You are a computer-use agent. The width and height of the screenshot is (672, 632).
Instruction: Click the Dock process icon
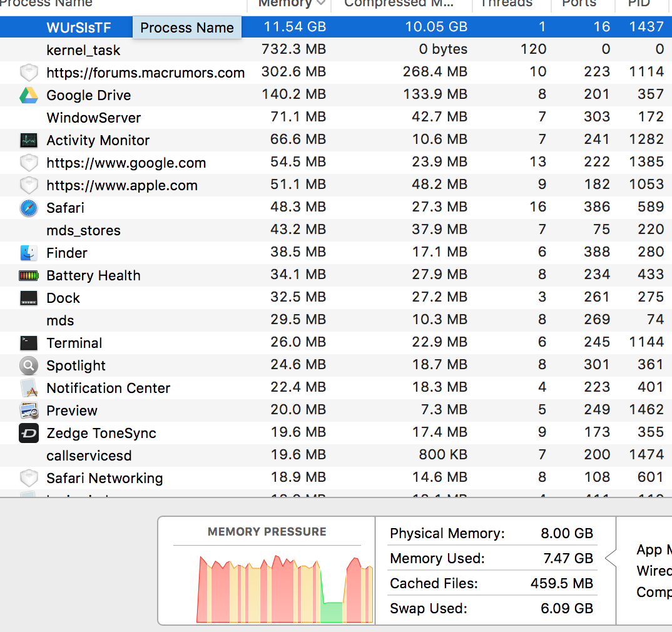(29, 298)
